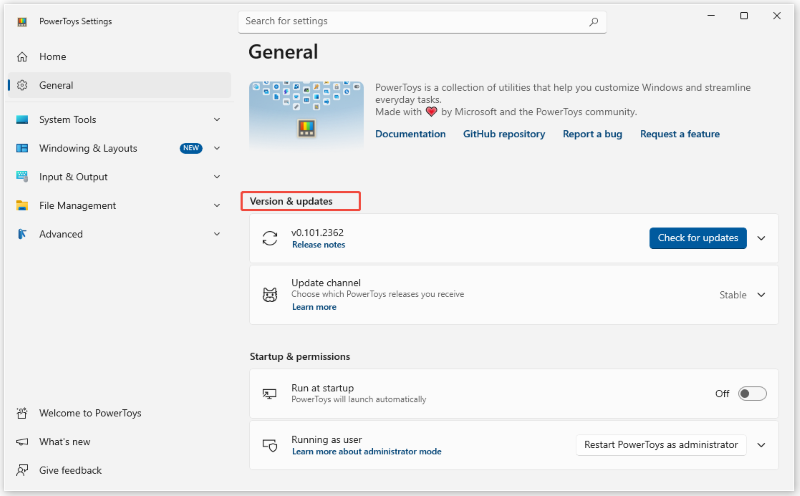This screenshot has width=800, height=496.
Task: Click the Update channel title text
Action: tap(326, 283)
